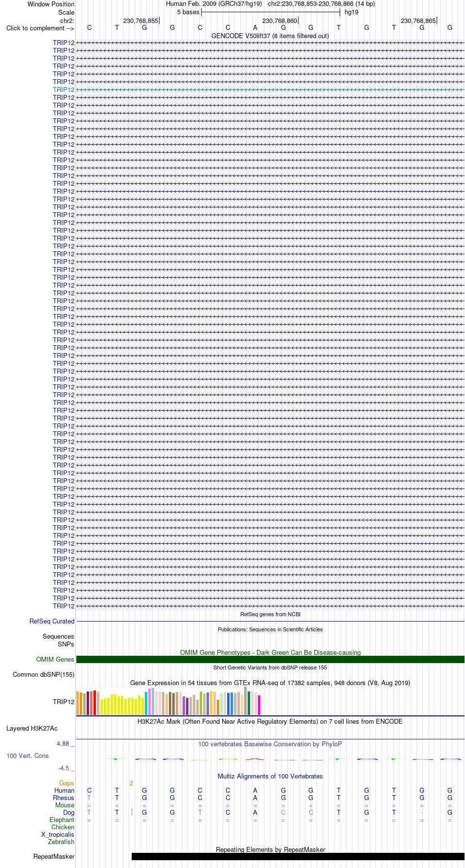465x868 pixels.
Task: Click 'Publications: Sequences in Scientific Articles' title
Action: coord(270,629)
